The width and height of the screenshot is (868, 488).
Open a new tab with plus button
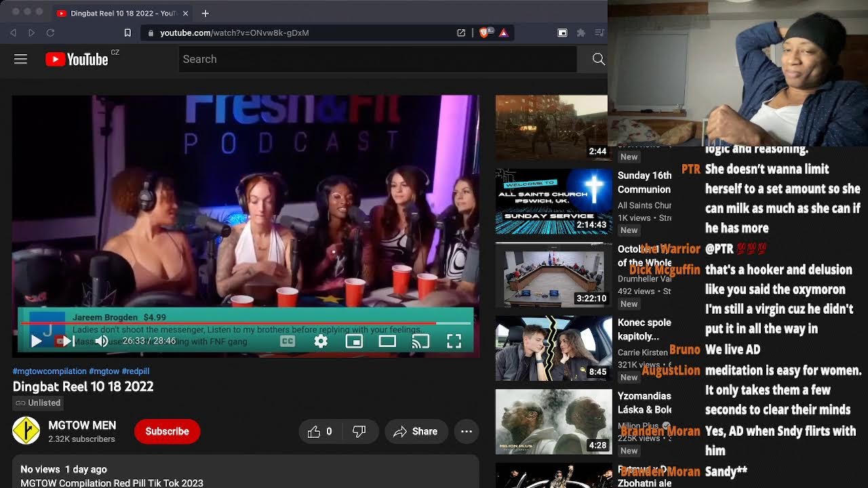[x=205, y=13]
